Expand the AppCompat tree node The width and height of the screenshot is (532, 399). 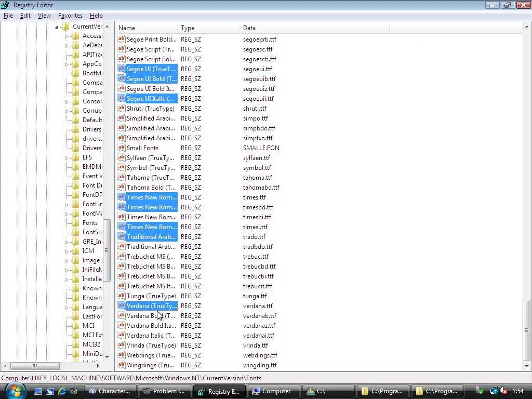coord(67,64)
